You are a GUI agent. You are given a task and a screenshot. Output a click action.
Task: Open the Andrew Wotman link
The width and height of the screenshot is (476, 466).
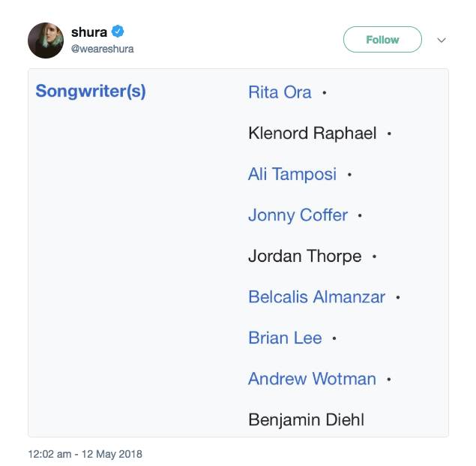(x=312, y=379)
